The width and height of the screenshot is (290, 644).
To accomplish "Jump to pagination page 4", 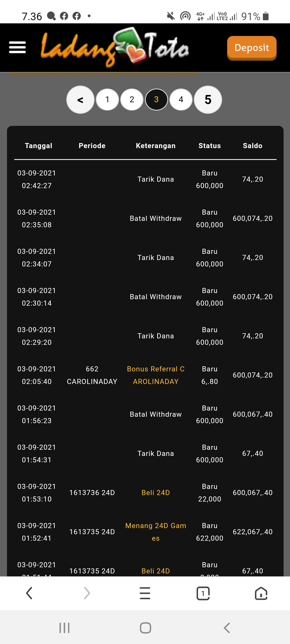I will [181, 100].
